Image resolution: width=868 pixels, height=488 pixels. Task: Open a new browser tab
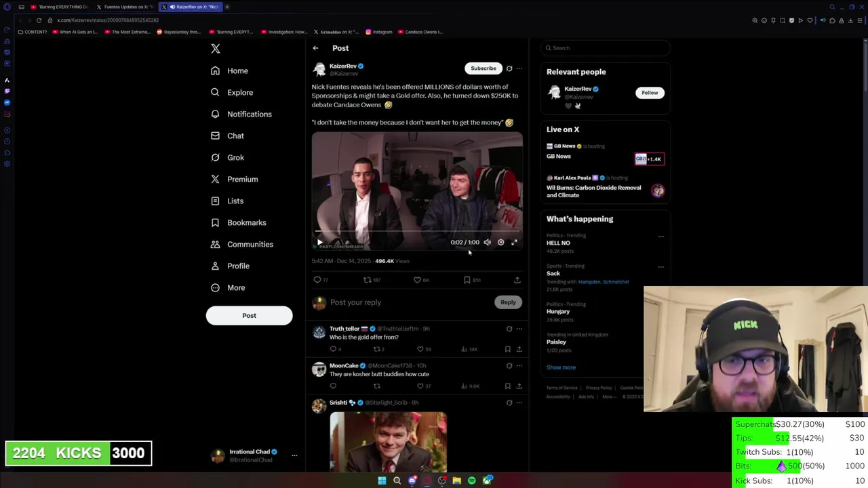[226, 7]
